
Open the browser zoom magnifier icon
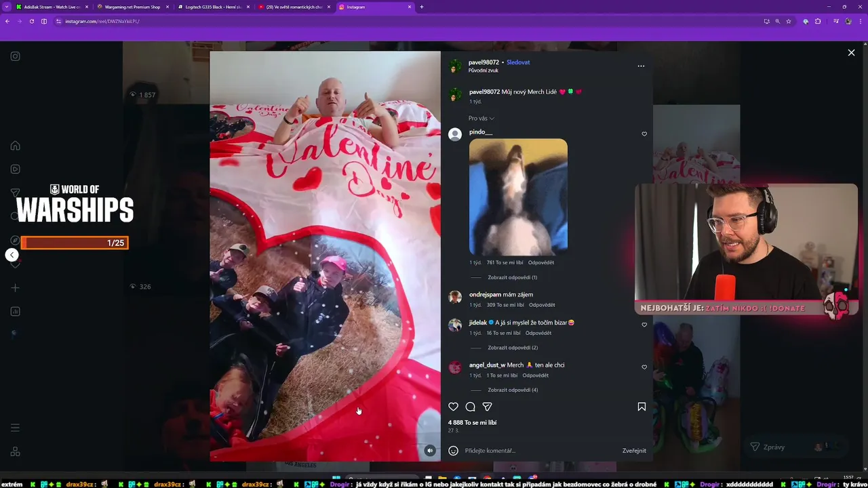(777, 21)
